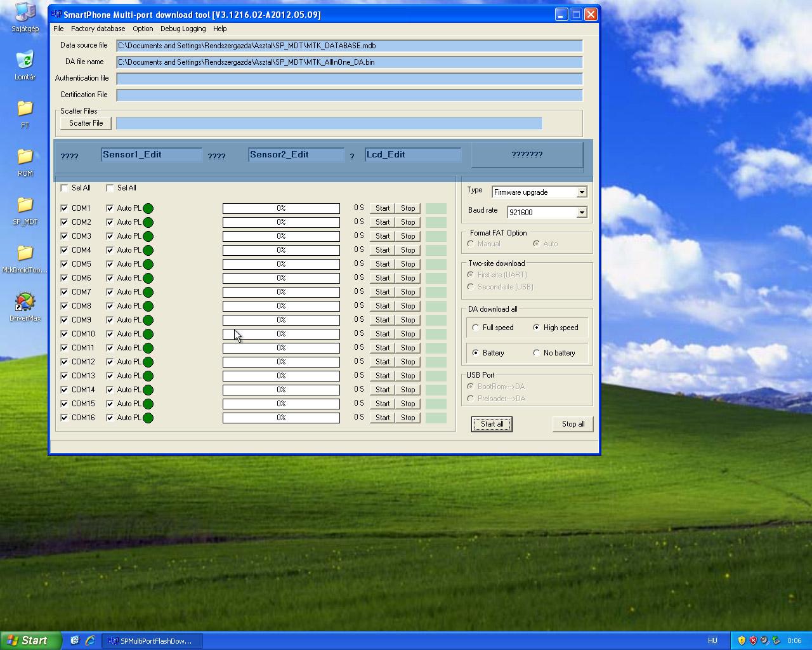Click the Authentication file field
The height and width of the screenshot is (650, 812).
[x=350, y=79]
